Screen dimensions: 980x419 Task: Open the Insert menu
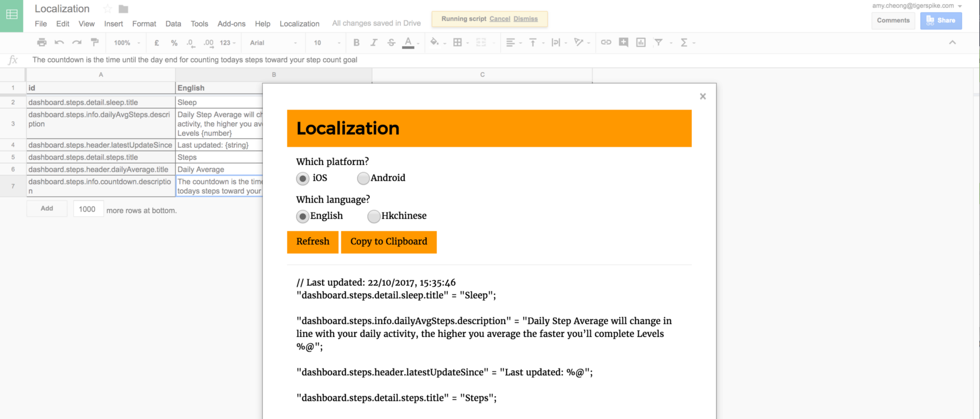113,24
